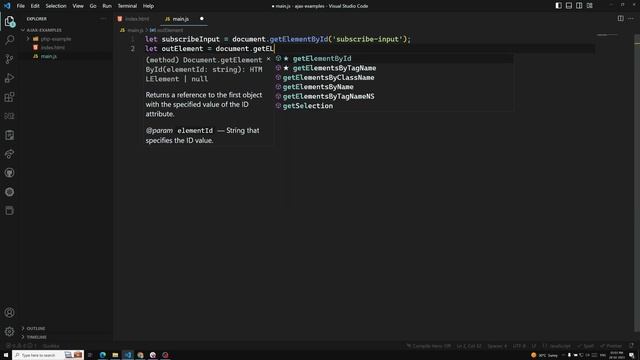This screenshot has width=640, height=360.
Task: Click Spaces indentation in status bar
Action: 497,346
